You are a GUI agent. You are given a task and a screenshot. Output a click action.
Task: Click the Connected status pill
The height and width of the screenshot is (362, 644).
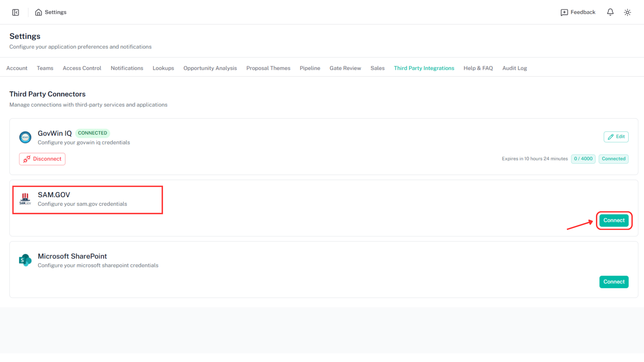click(x=613, y=159)
